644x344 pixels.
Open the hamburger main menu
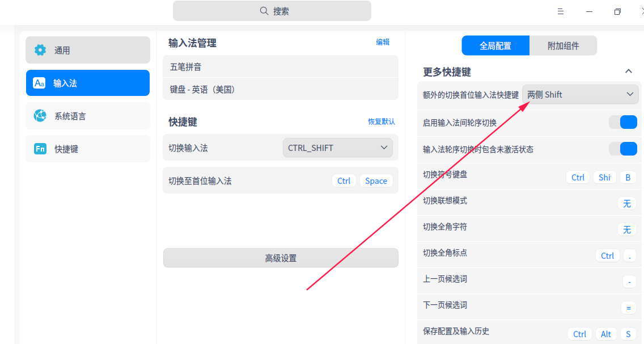(561, 11)
